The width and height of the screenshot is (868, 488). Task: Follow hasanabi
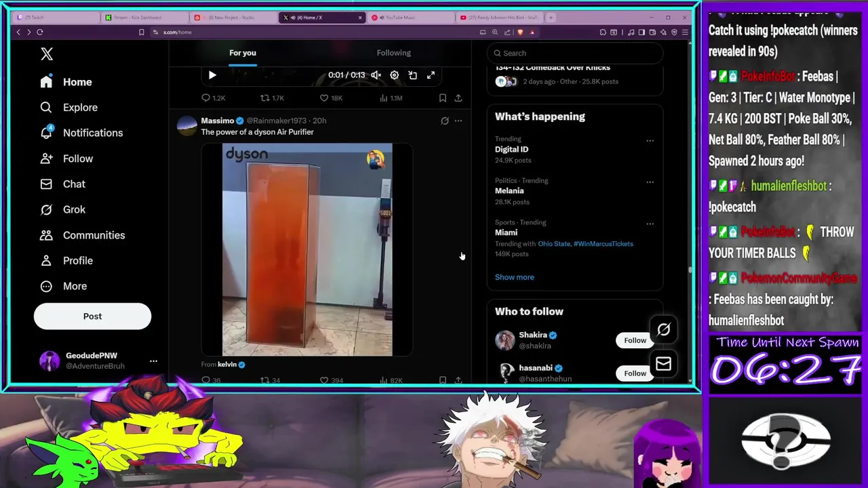click(635, 373)
